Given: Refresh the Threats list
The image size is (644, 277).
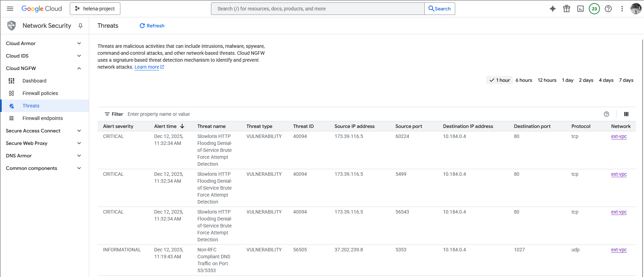Looking at the screenshot, I should pos(152,26).
